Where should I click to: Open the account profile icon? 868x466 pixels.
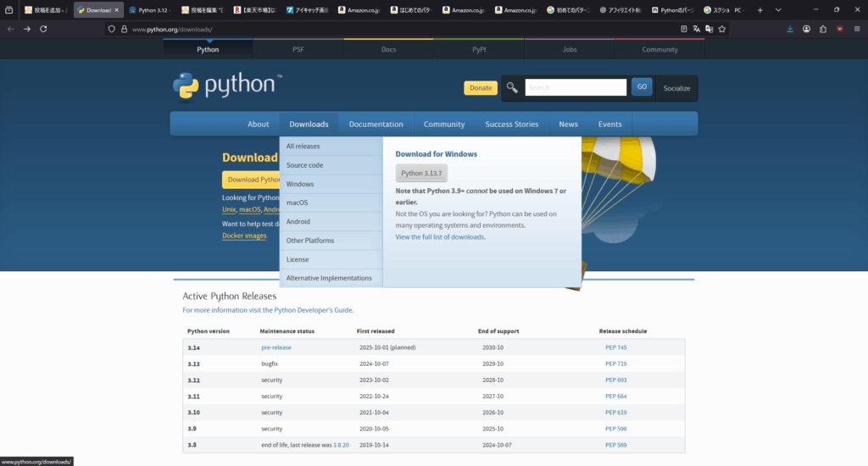pyautogui.click(x=807, y=29)
